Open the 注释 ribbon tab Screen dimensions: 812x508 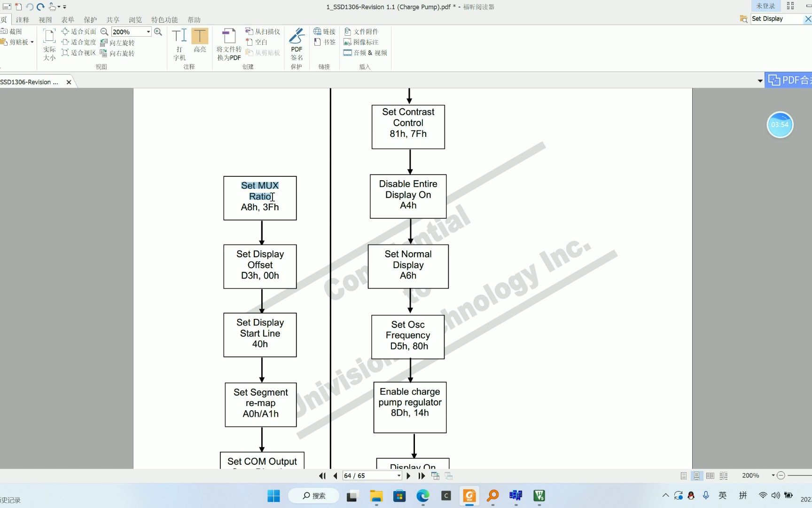[x=23, y=20]
